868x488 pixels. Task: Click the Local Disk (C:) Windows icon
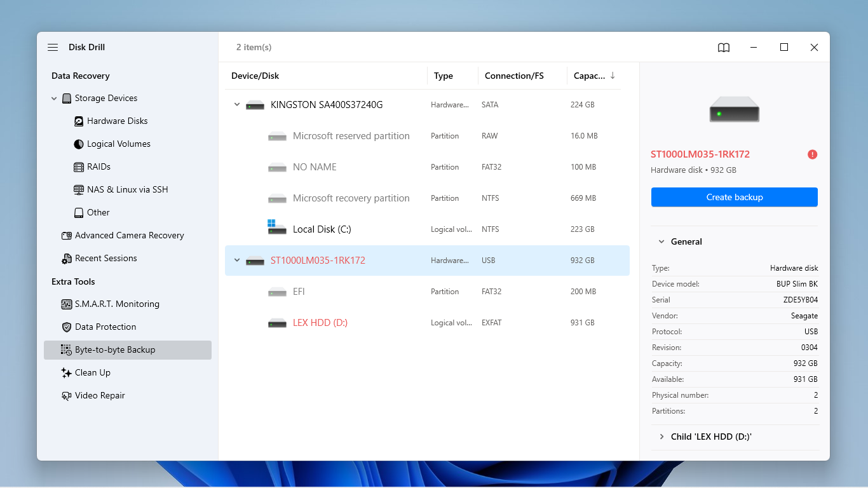277,227
